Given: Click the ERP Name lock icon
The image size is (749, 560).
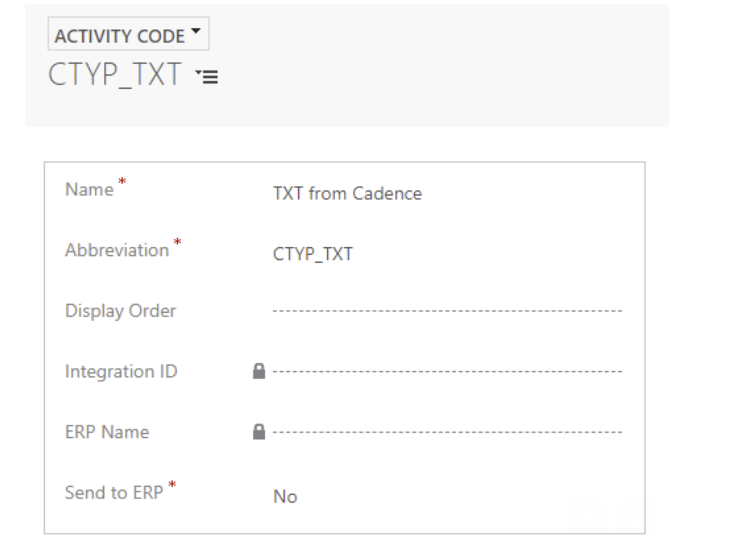Looking at the screenshot, I should pyautogui.click(x=259, y=432).
